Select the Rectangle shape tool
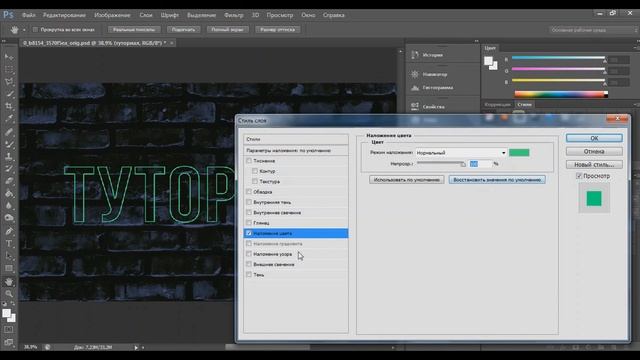 9,269
